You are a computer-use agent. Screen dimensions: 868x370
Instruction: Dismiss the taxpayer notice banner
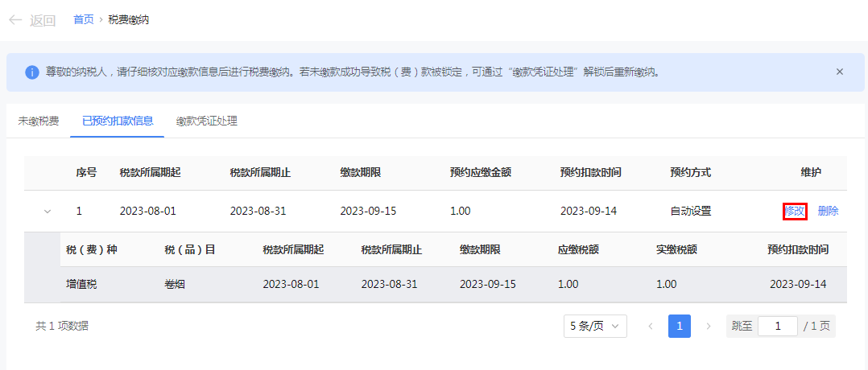coord(839,72)
